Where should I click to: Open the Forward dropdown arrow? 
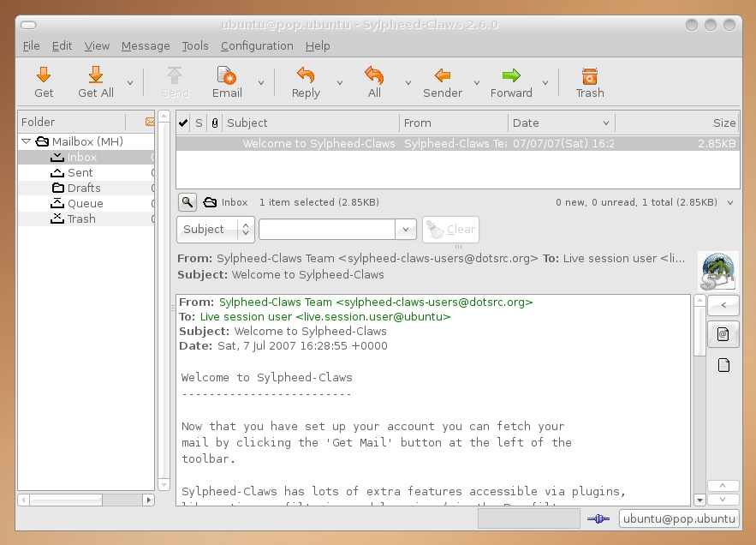(545, 82)
